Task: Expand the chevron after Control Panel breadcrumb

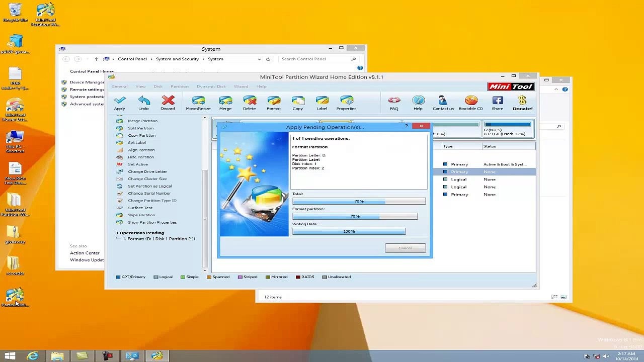Action: point(151,59)
